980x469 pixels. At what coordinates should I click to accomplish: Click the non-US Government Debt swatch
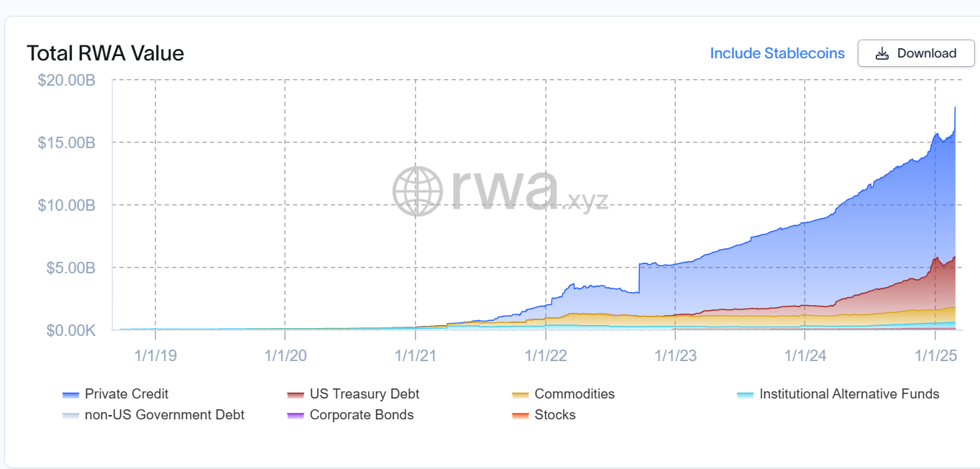(70, 415)
